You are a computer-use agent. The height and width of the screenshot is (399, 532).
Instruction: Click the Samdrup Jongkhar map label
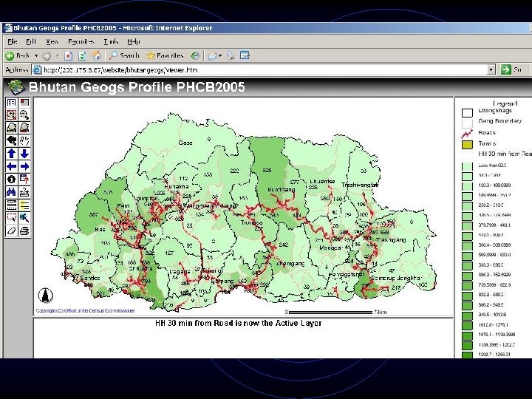point(396,278)
